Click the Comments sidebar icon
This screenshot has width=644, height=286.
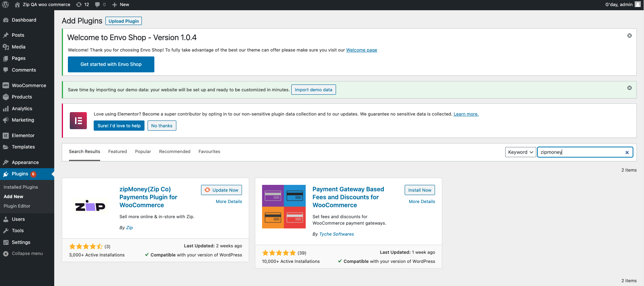coord(6,70)
